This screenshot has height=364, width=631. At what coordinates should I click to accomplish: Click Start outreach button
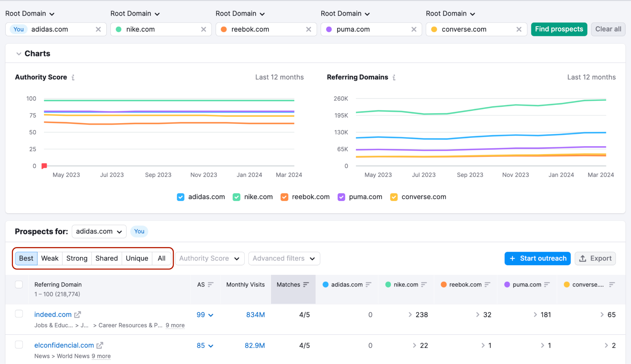[538, 258]
